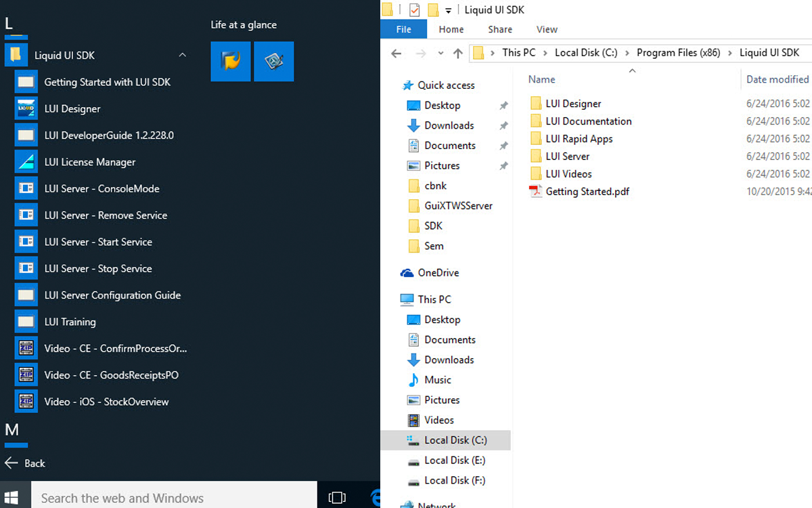Expand breadcrumb arrow after This PC
The image size is (812, 508).
[x=545, y=53]
